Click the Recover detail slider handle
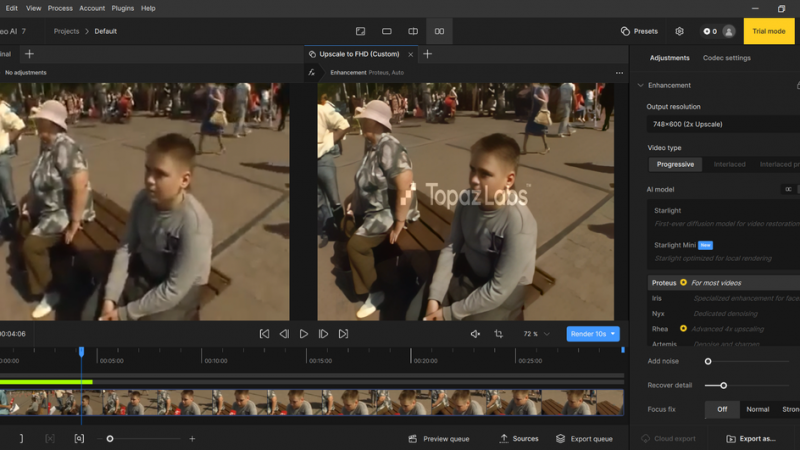The width and height of the screenshot is (800, 450). tap(723, 385)
